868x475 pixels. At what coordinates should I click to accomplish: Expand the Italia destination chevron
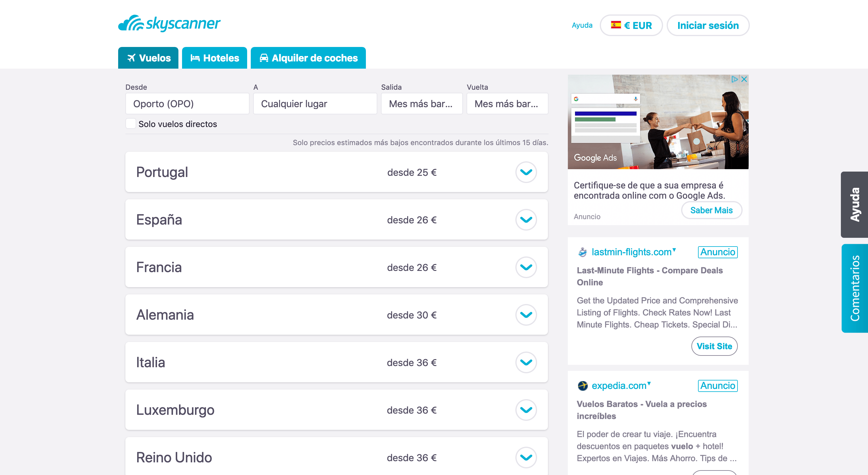pyautogui.click(x=526, y=362)
